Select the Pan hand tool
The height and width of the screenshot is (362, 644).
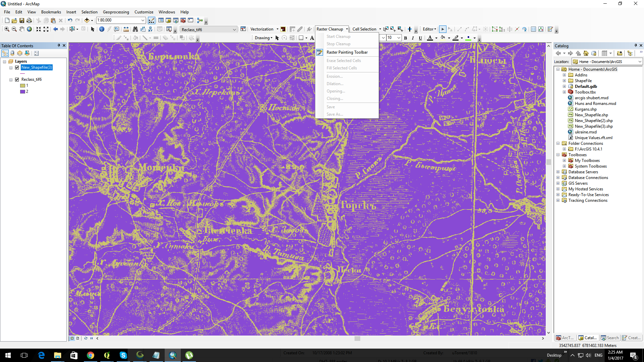coord(22,29)
